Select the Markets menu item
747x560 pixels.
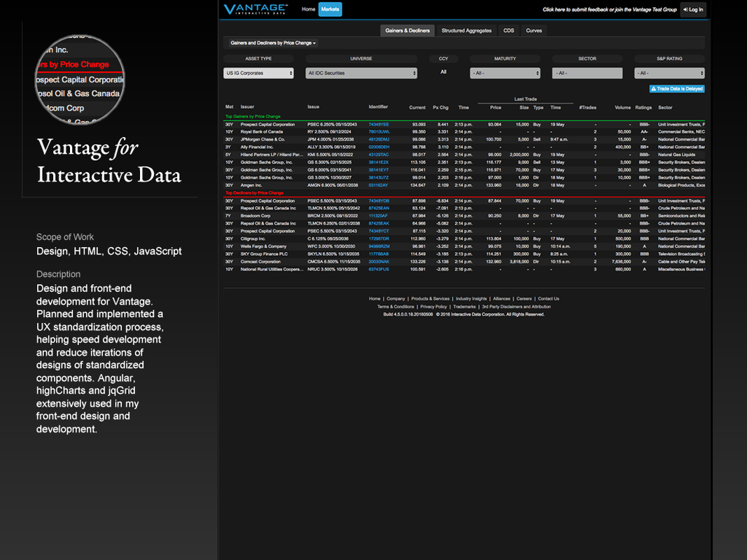point(330,9)
